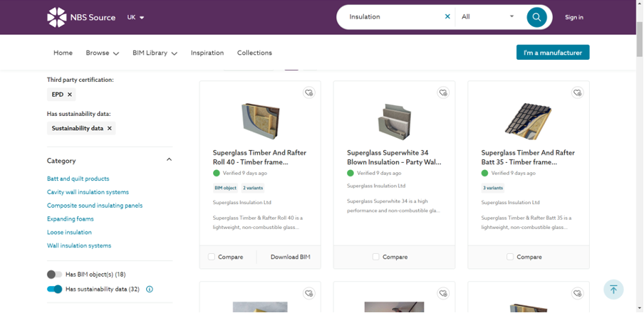Click the Insulation search input field
644x313 pixels.
pyautogui.click(x=394, y=17)
